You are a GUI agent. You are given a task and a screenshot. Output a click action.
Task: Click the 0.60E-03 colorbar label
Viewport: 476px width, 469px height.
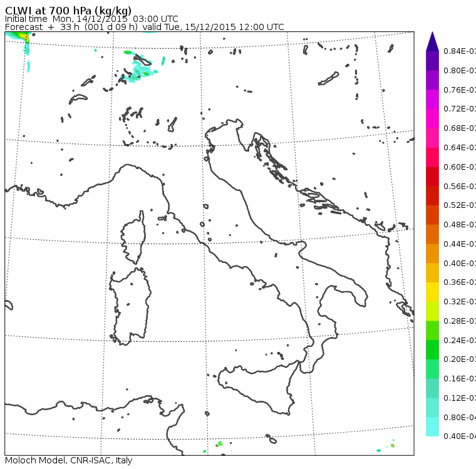pos(460,167)
